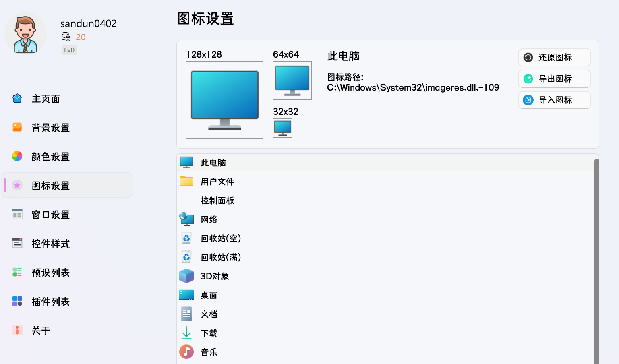Screen dimensions: 619x364
Task: Click the 导出图标 export button
Action: tap(555, 79)
